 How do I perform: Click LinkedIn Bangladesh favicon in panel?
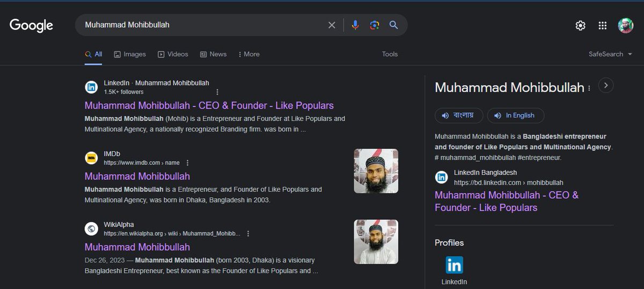[441, 177]
